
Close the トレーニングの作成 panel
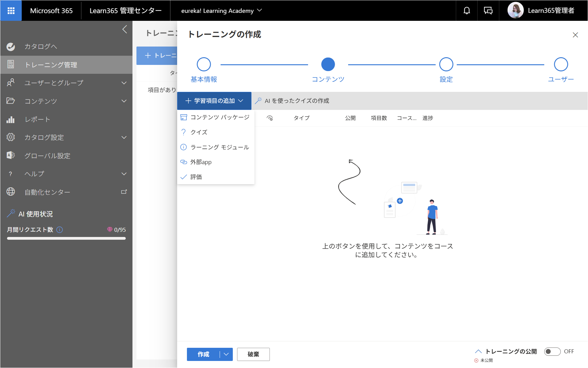point(575,35)
